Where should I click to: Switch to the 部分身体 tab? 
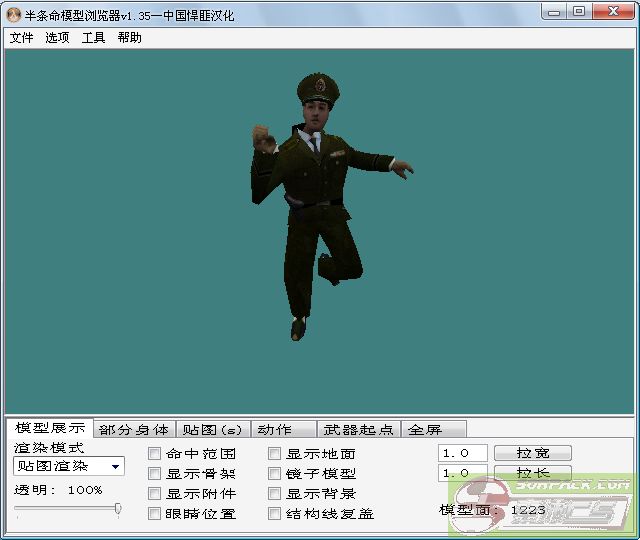tap(134, 430)
